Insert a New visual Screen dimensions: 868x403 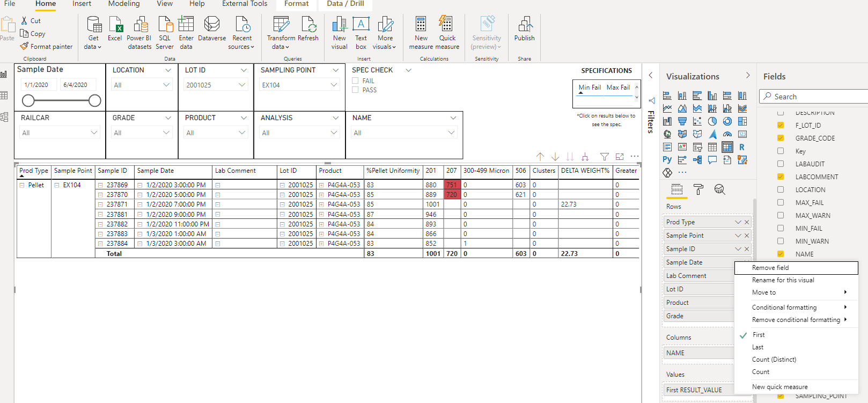340,33
